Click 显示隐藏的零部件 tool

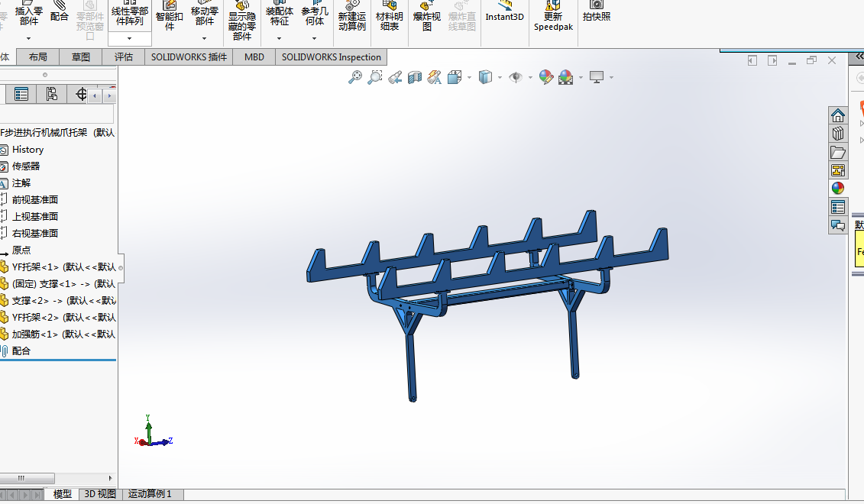click(242, 21)
